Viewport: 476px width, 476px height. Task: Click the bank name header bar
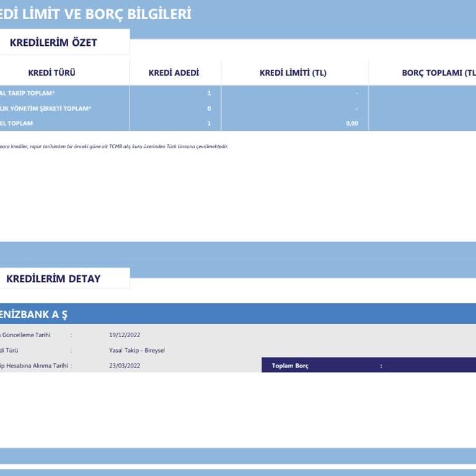click(238, 314)
